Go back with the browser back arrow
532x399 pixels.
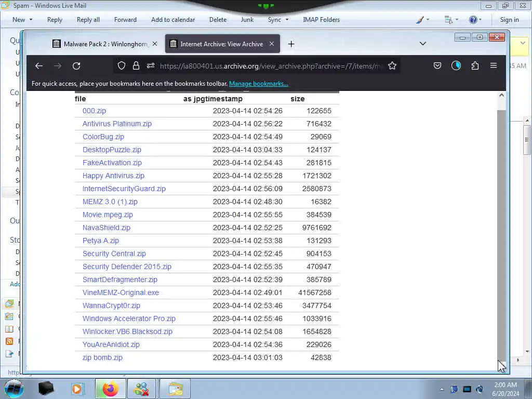click(x=39, y=66)
